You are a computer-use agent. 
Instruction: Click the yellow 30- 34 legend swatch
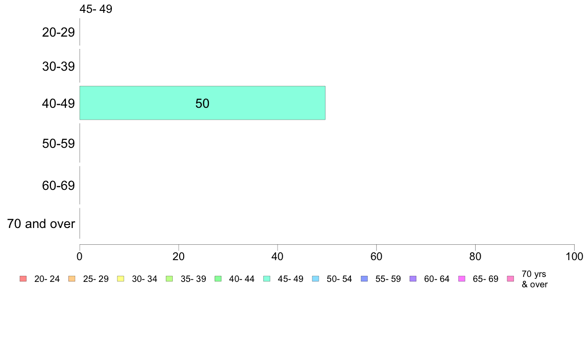point(120,279)
